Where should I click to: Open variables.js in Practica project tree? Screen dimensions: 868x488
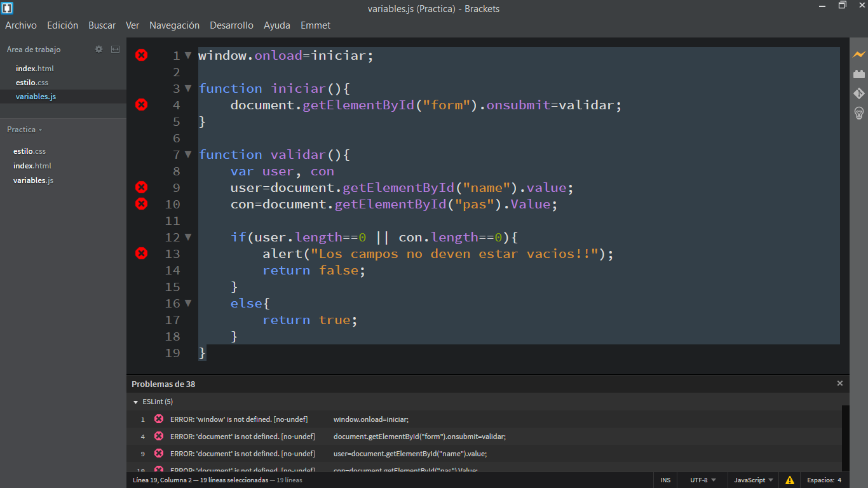33,180
